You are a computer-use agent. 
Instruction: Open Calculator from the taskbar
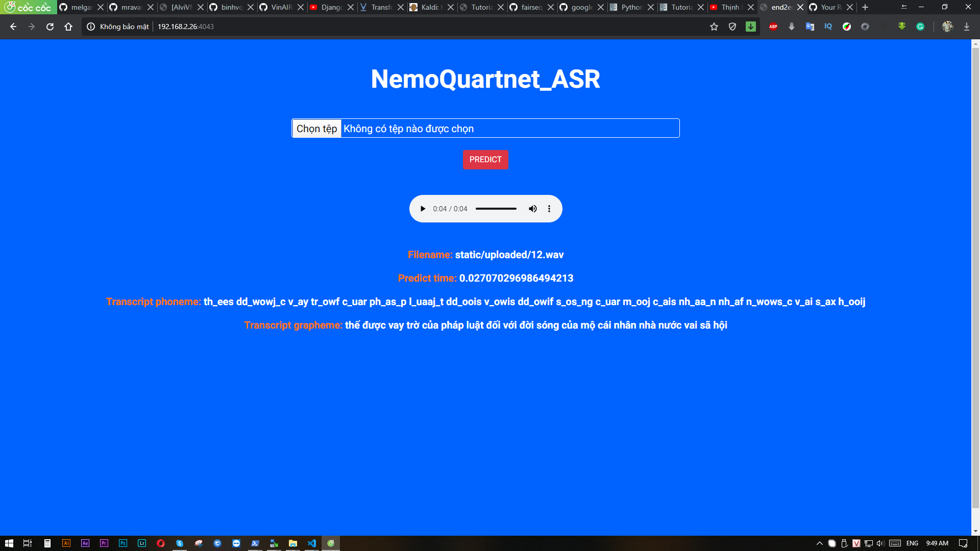click(x=47, y=543)
